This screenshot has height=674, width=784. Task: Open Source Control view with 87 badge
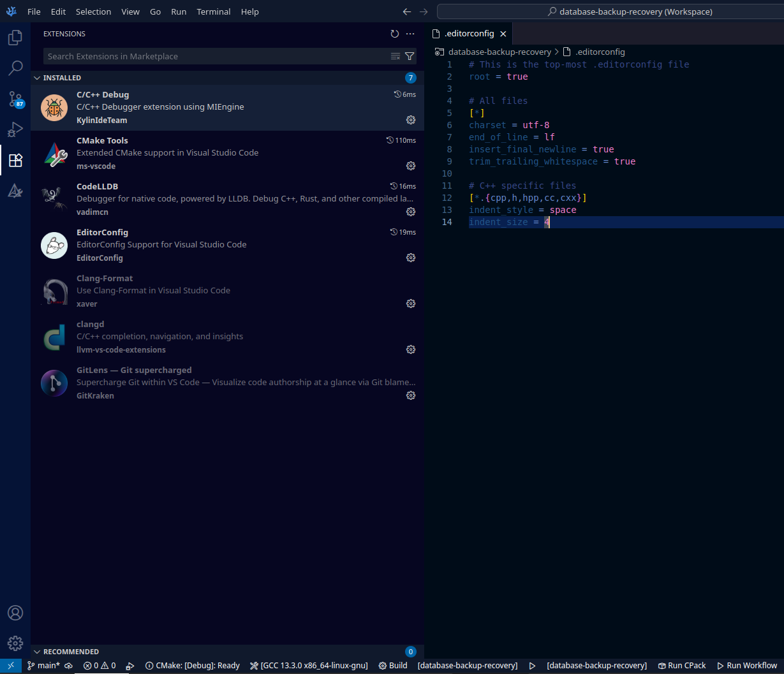(x=15, y=99)
